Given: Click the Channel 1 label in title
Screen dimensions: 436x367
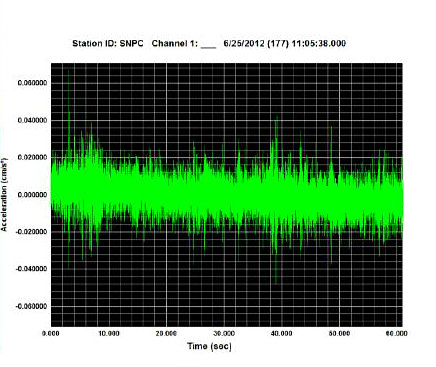Looking at the screenshot, I should point(175,44).
